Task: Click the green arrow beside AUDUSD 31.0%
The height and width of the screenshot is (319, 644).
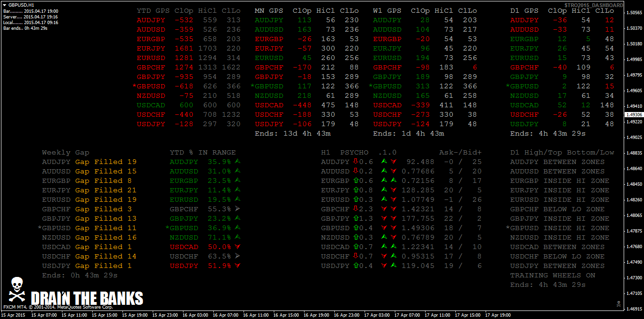Action: point(238,171)
